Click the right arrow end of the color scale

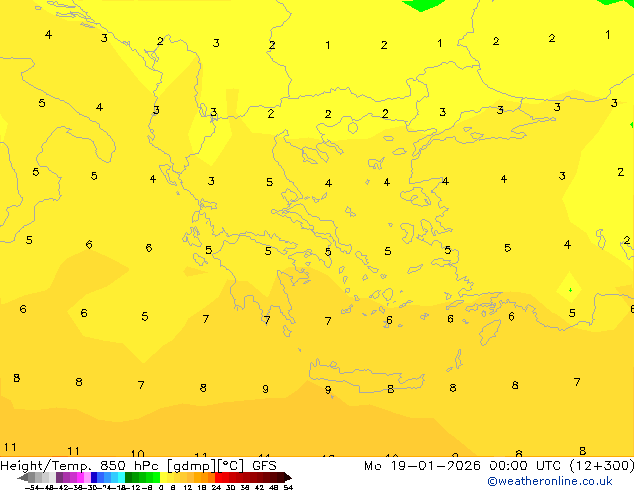pos(288,477)
